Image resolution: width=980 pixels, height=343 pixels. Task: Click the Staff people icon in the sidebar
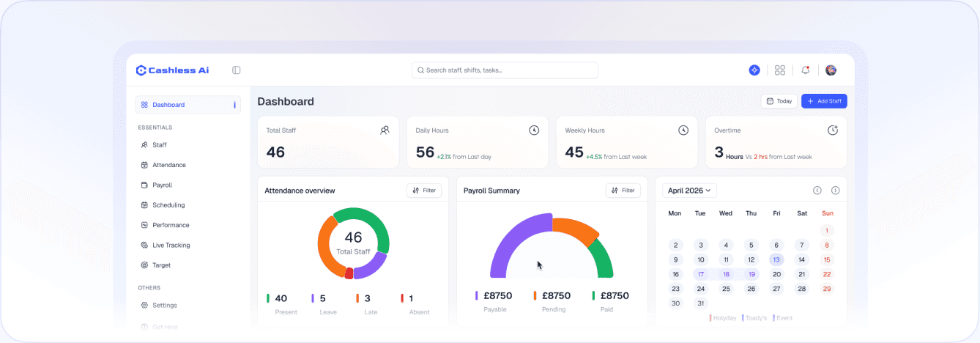[x=144, y=145]
